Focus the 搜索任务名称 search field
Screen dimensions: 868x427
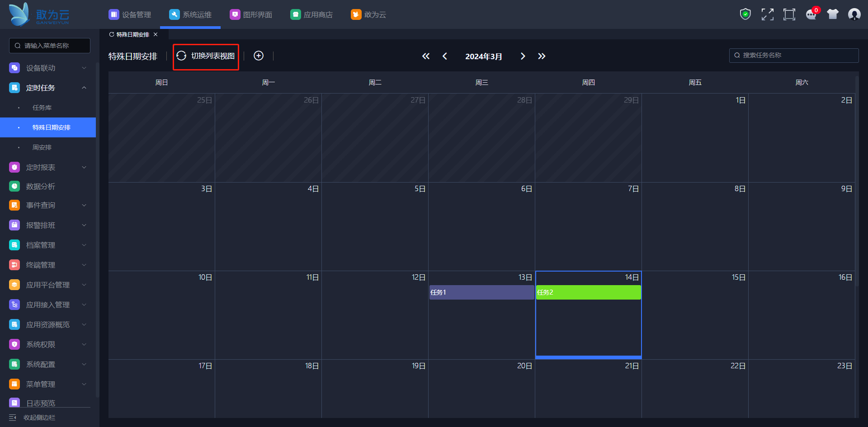tap(794, 55)
